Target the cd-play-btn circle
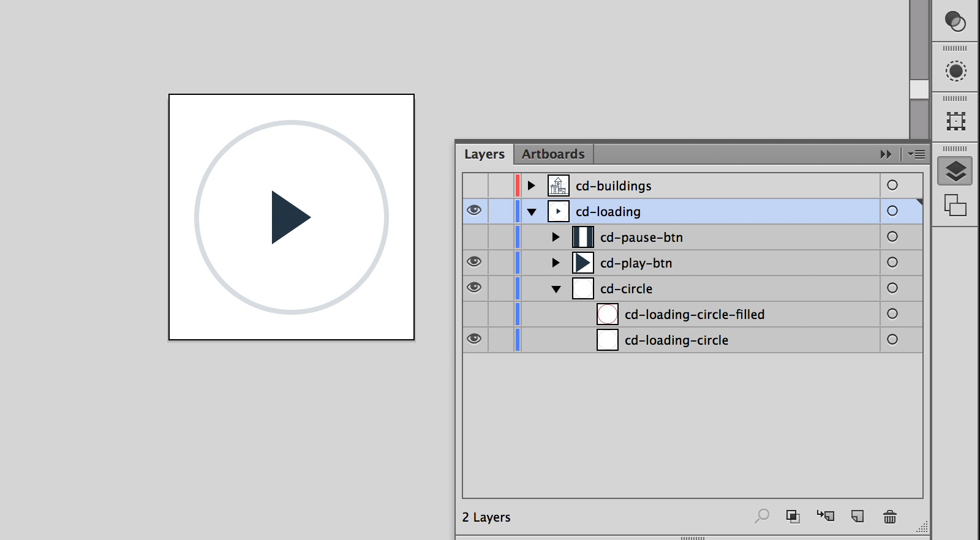The image size is (980, 540). [x=892, y=262]
